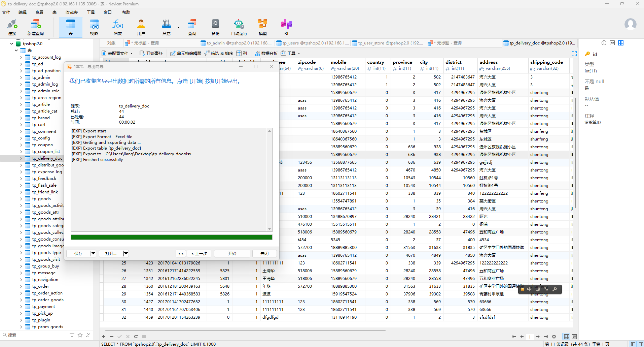Collapse the tpshop2.0 database node

coord(12,43)
